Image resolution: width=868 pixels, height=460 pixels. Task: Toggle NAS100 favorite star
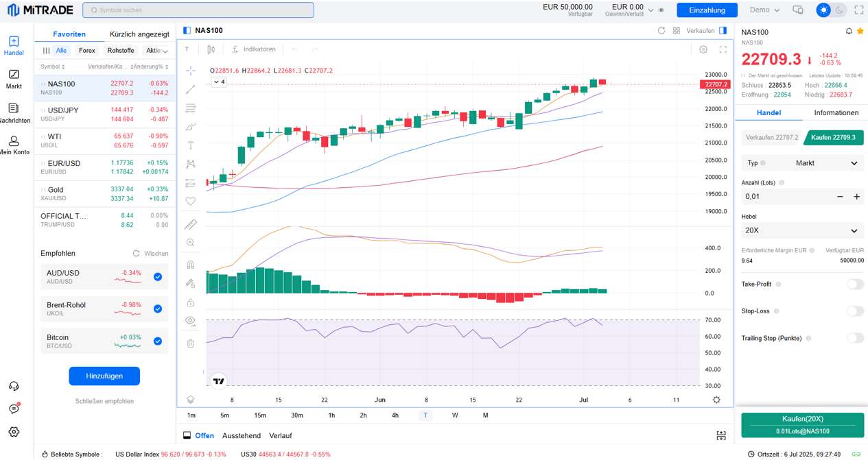coord(860,32)
